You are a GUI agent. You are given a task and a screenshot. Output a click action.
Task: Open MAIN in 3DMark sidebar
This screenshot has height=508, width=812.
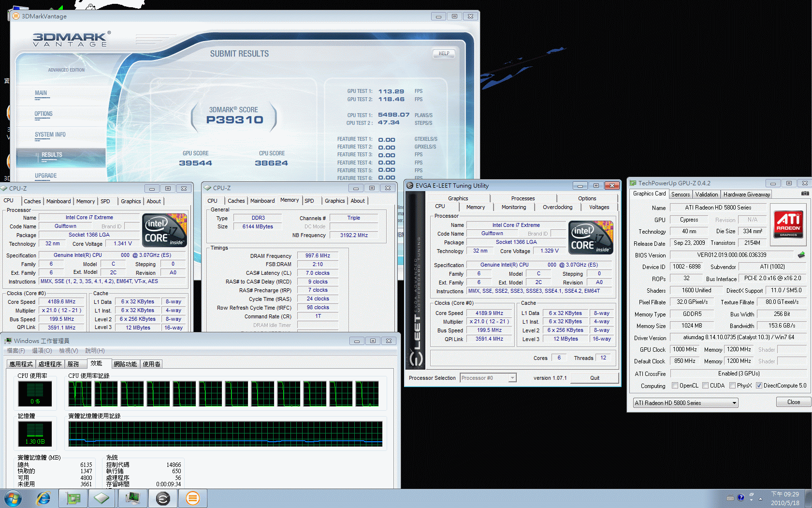point(41,93)
